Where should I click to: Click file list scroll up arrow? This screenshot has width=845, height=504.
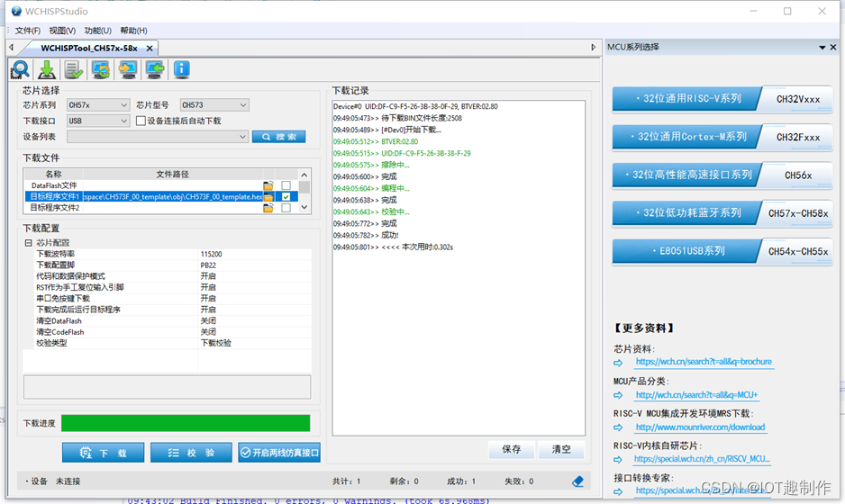pos(304,175)
